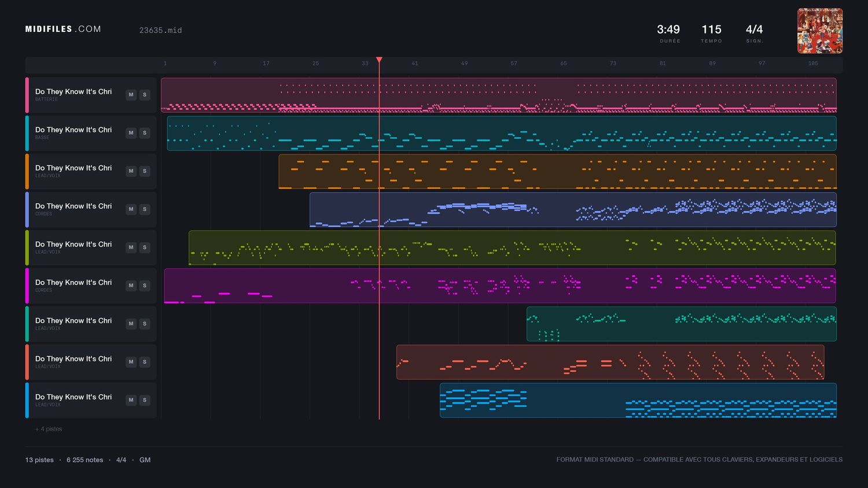868x488 pixels.
Task: Solo the BASSE track
Action: [145, 133]
